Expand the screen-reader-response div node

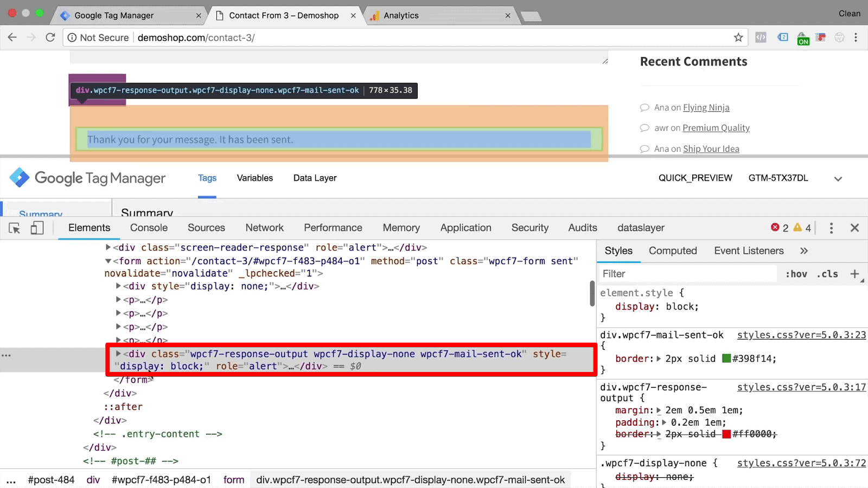click(x=108, y=248)
